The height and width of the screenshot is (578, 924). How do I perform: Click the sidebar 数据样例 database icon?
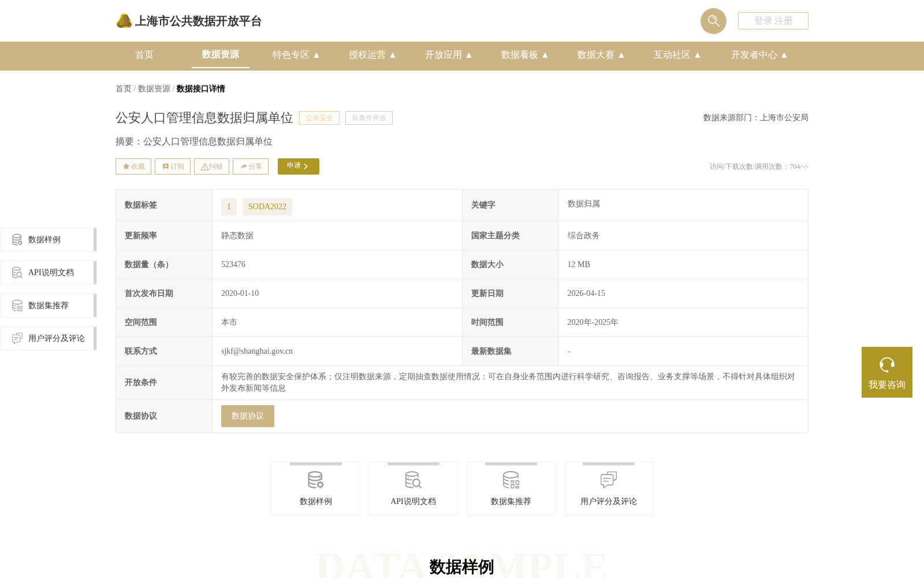coord(17,239)
